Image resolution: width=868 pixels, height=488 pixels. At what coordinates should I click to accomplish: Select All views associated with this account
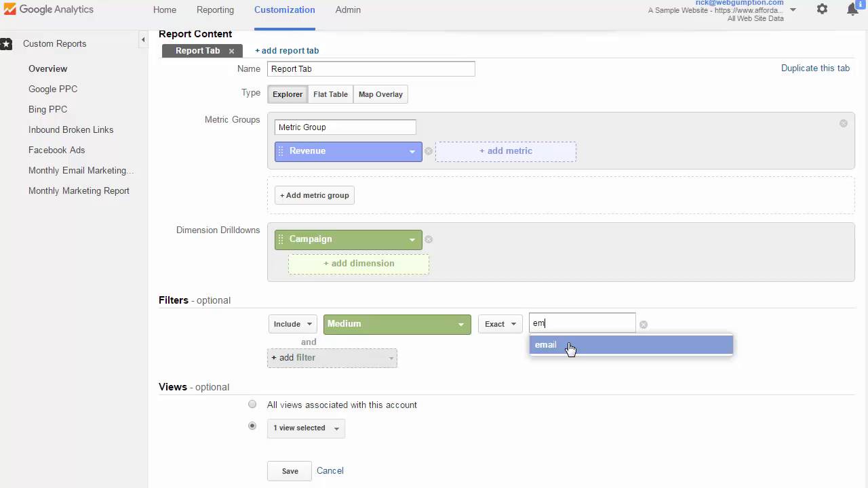coord(252,405)
